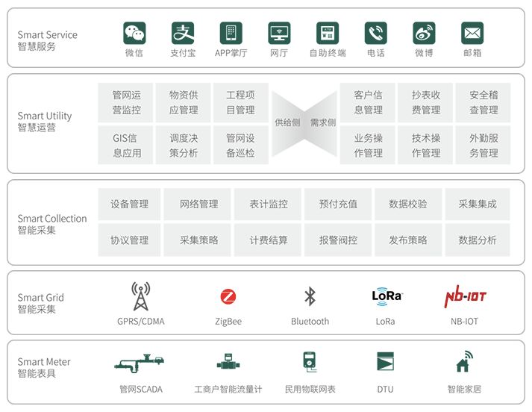
Task: Click the 表计监控 tile
Action: pyautogui.click(x=268, y=204)
